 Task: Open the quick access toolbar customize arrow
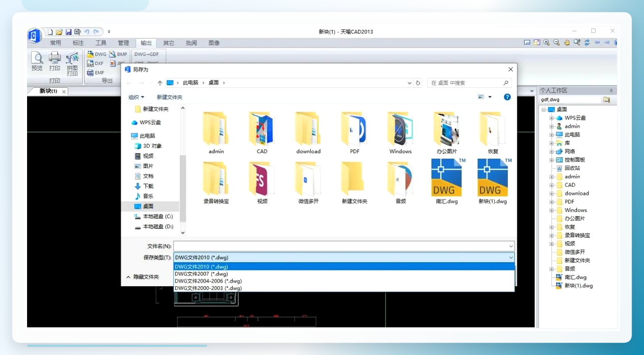pos(109,32)
